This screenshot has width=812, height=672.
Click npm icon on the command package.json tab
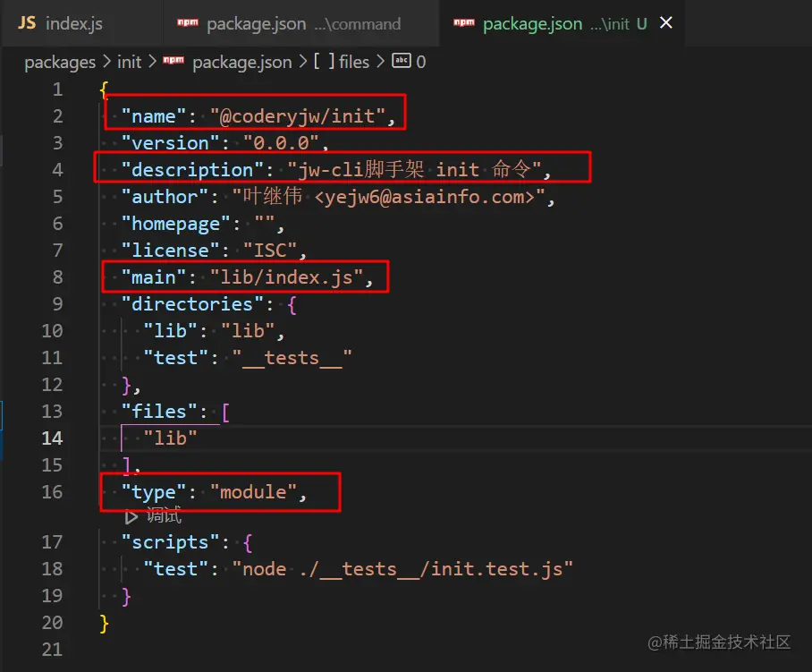[x=188, y=22]
